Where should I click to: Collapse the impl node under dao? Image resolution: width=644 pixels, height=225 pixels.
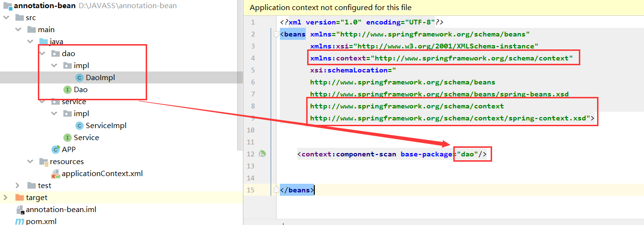[54, 66]
